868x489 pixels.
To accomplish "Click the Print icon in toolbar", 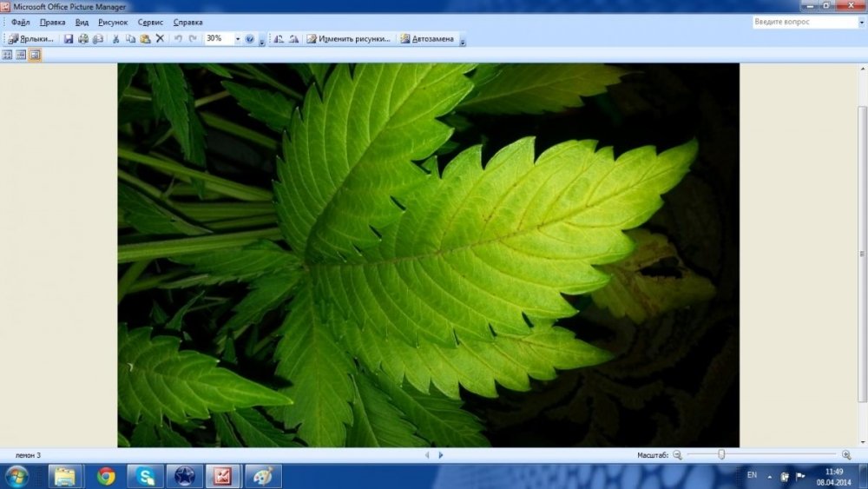I will [x=83, y=39].
